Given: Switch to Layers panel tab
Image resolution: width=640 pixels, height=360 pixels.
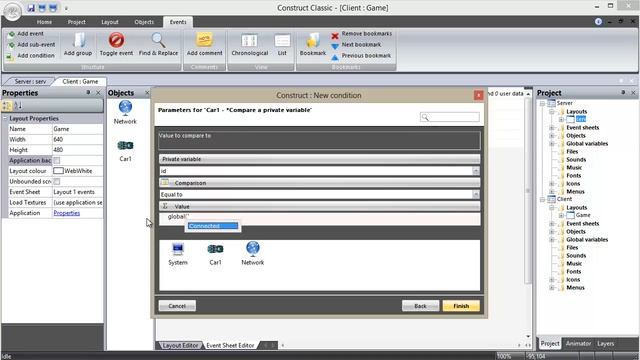Looking at the screenshot, I should [605, 344].
